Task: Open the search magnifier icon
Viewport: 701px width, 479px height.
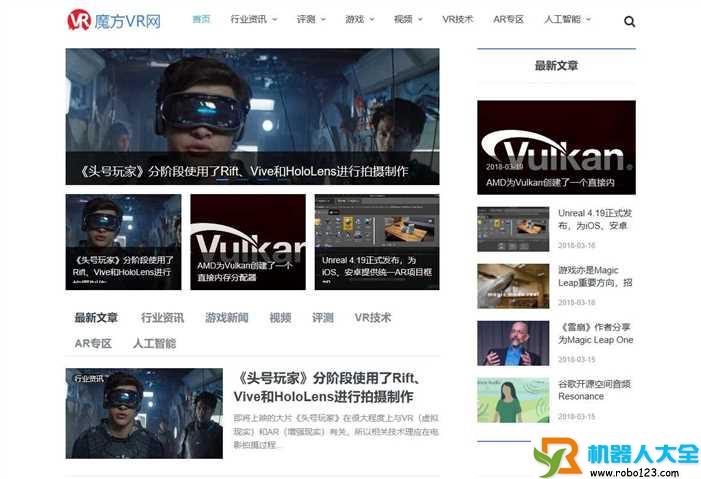Action: 629,21
